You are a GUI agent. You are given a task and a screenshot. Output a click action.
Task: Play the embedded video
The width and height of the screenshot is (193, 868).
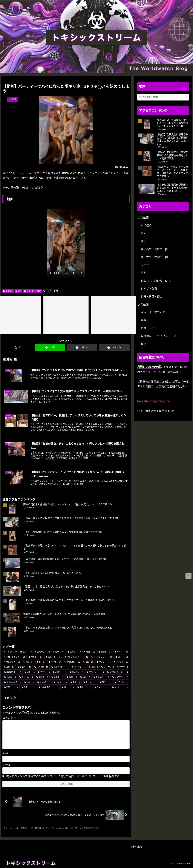51,273
